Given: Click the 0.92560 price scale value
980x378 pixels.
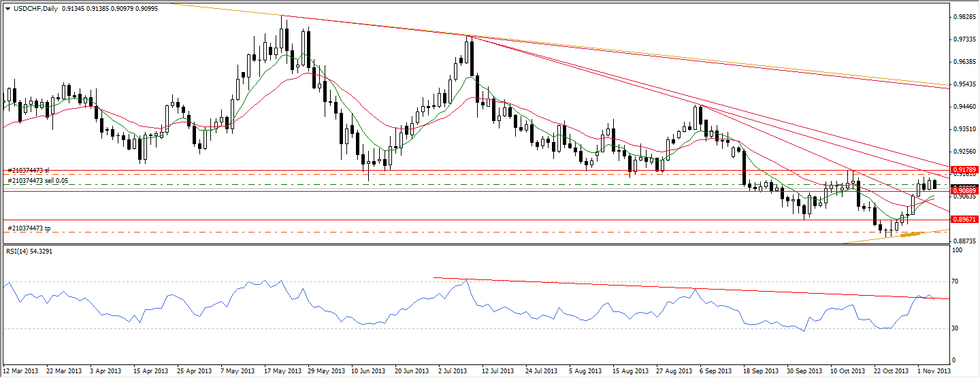Looking at the screenshot, I should click(x=965, y=152).
